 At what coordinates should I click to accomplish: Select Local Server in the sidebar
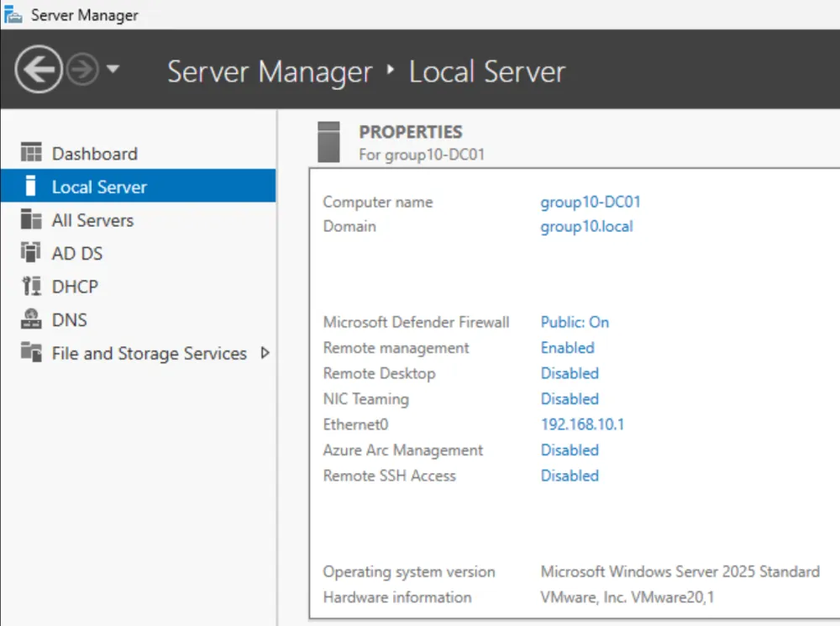point(139,186)
